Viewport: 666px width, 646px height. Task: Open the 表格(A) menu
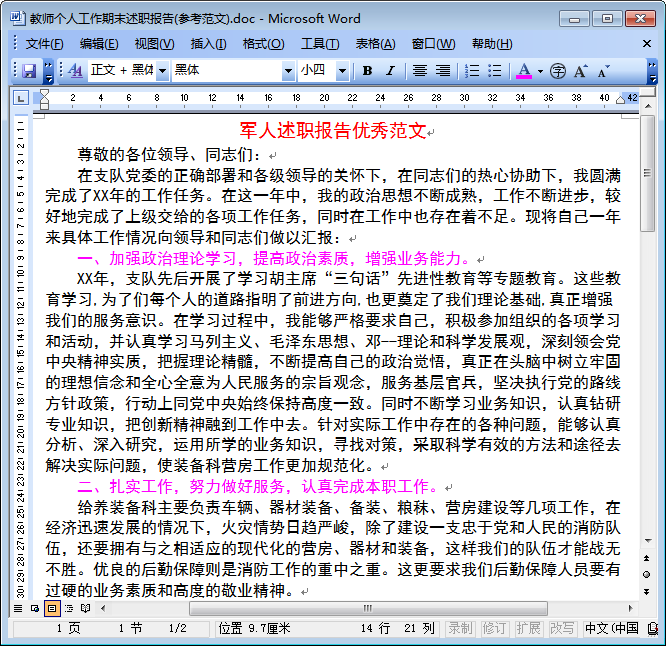click(x=375, y=44)
